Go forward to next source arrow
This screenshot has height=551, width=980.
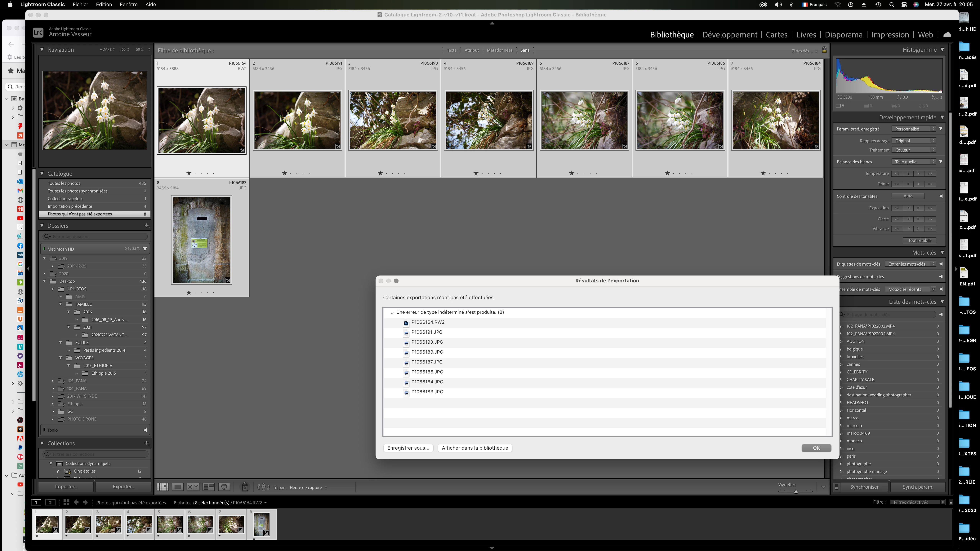click(85, 502)
